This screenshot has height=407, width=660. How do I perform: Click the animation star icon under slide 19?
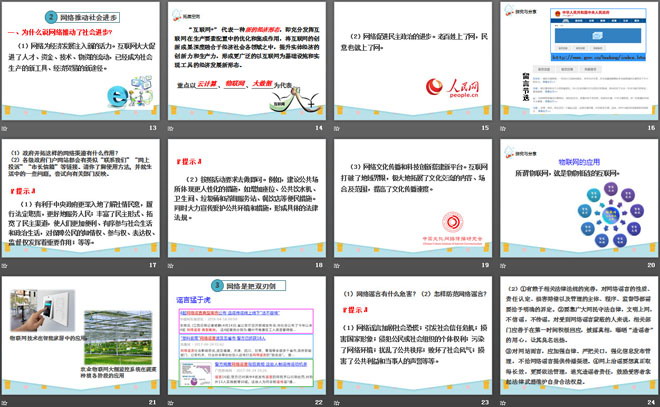pos(337,266)
